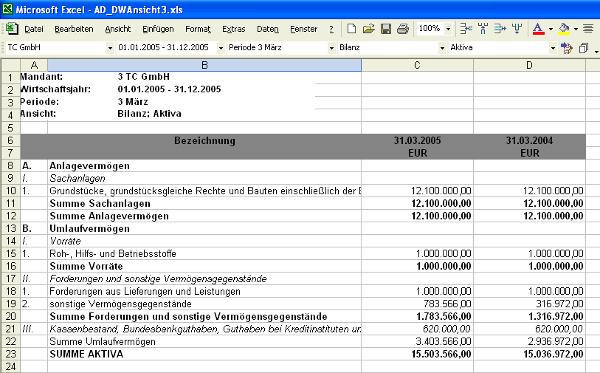Click the fourth bracket icon with down arrow
This screenshot has width=600, height=373.
coord(517,29)
